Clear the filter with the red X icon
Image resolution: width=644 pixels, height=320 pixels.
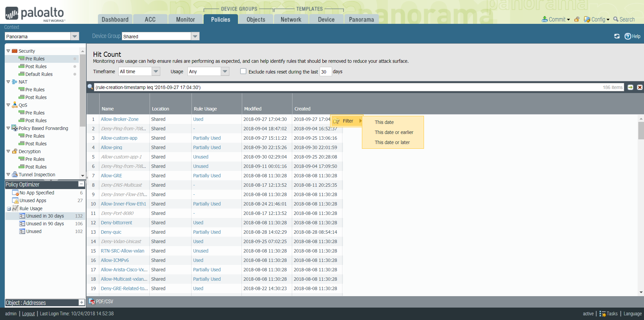point(640,87)
